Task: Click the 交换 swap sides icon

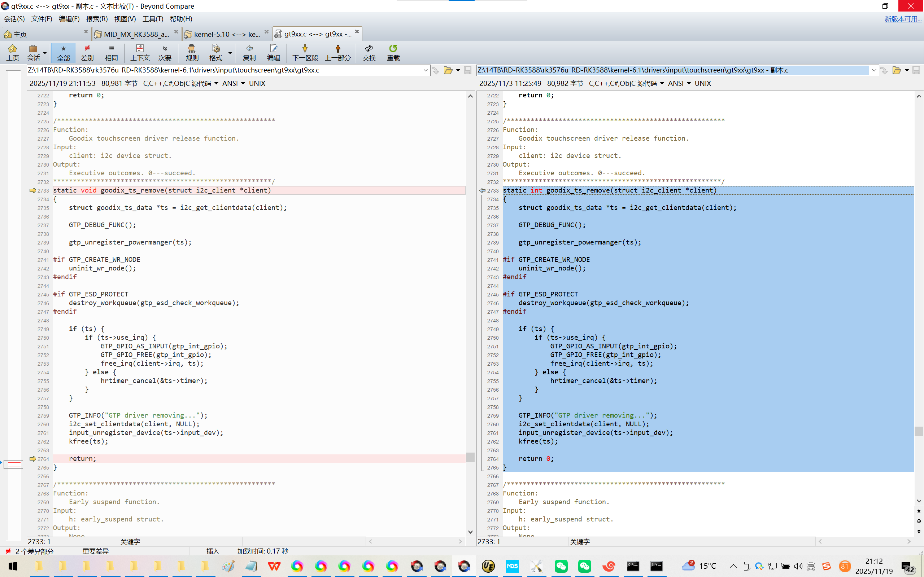Action: click(x=369, y=52)
